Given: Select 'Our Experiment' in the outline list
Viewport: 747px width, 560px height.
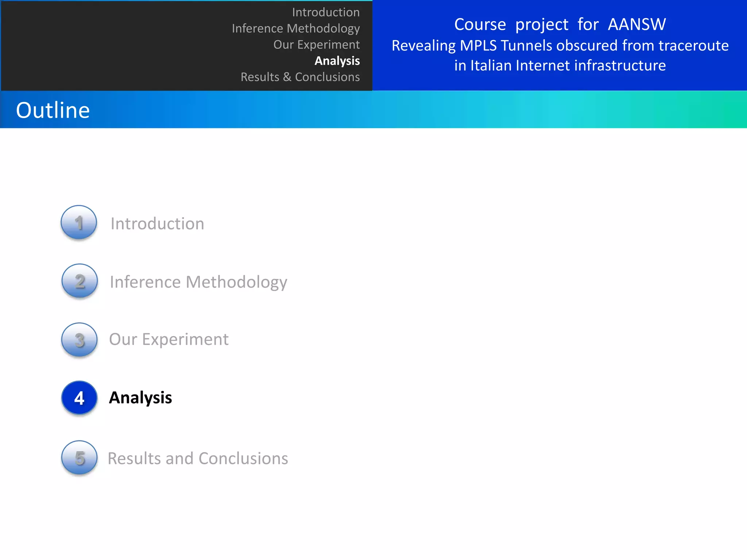Looking at the screenshot, I should [x=169, y=340].
